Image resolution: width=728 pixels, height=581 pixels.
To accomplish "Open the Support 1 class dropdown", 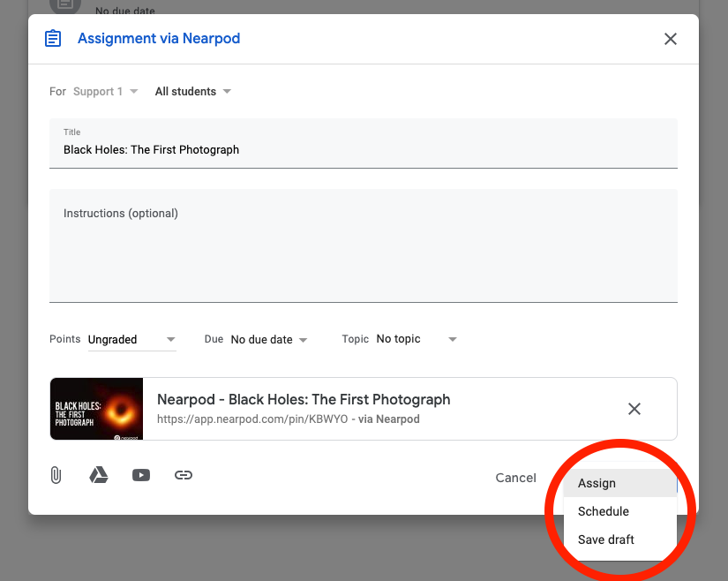I will pyautogui.click(x=106, y=92).
